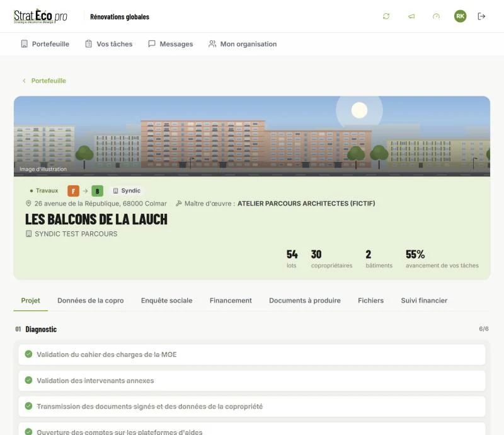Open task Validation des intervenants annexes
The width and height of the screenshot is (504, 435).
pos(251,381)
